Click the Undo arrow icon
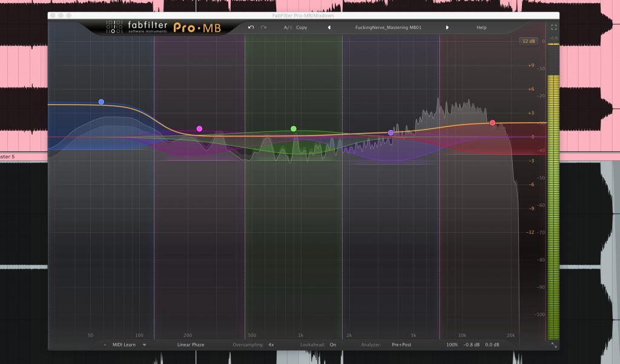Viewport: 620px width, 364px height. tap(249, 27)
